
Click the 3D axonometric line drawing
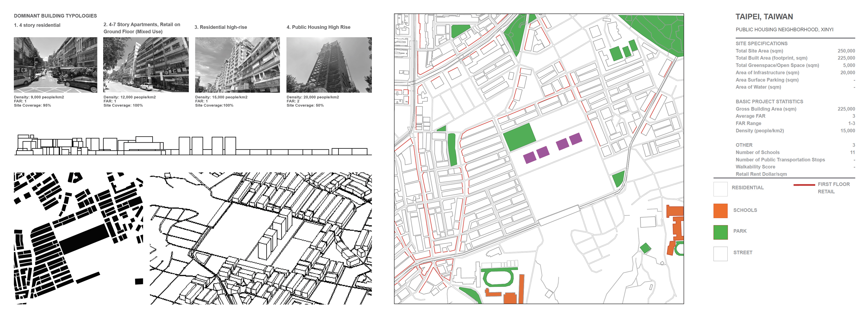click(x=261, y=238)
